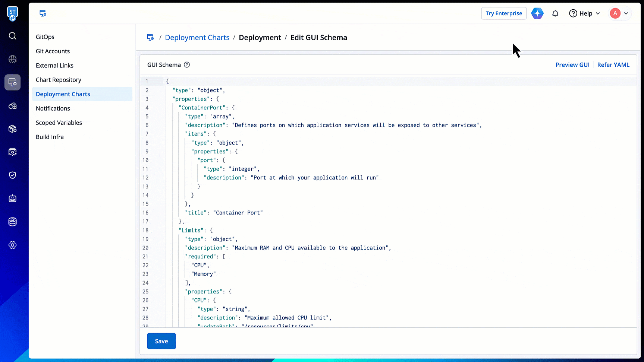Open settings gear icon in the sidebar
The image size is (644, 362).
(x=13, y=245)
